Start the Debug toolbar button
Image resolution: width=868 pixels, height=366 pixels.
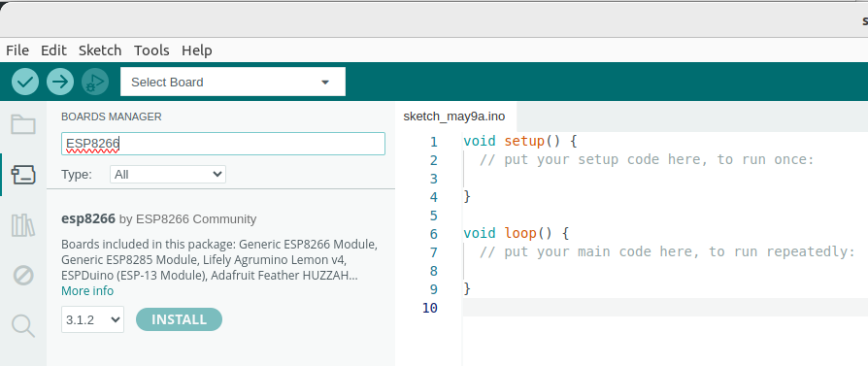pyautogui.click(x=95, y=82)
